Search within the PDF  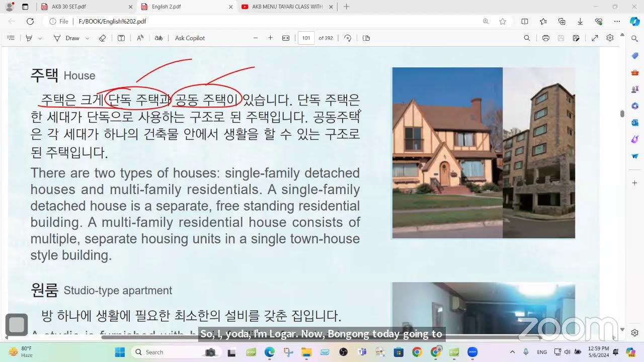tap(527, 38)
